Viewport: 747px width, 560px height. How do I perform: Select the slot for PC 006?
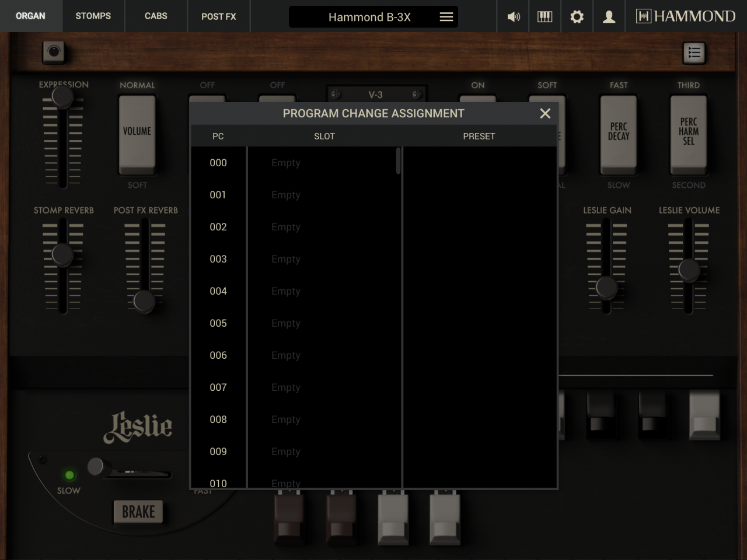[324, 355]
